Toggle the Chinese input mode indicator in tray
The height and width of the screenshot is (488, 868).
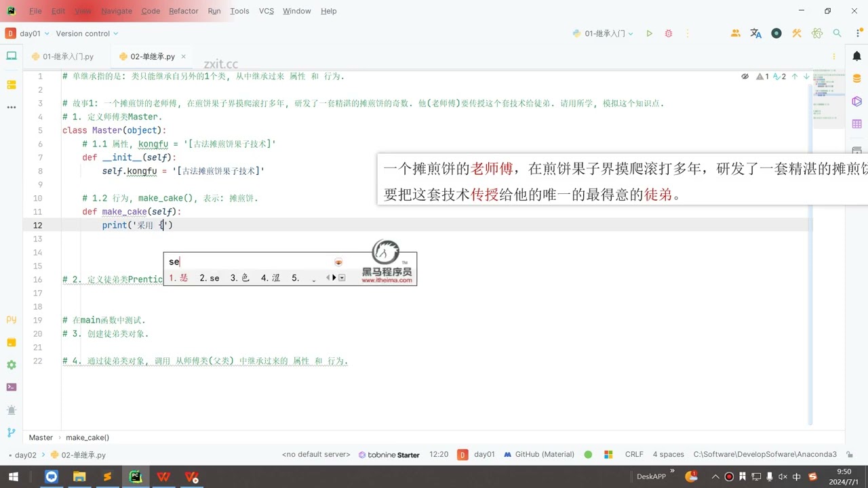click(x=797, y=476)
